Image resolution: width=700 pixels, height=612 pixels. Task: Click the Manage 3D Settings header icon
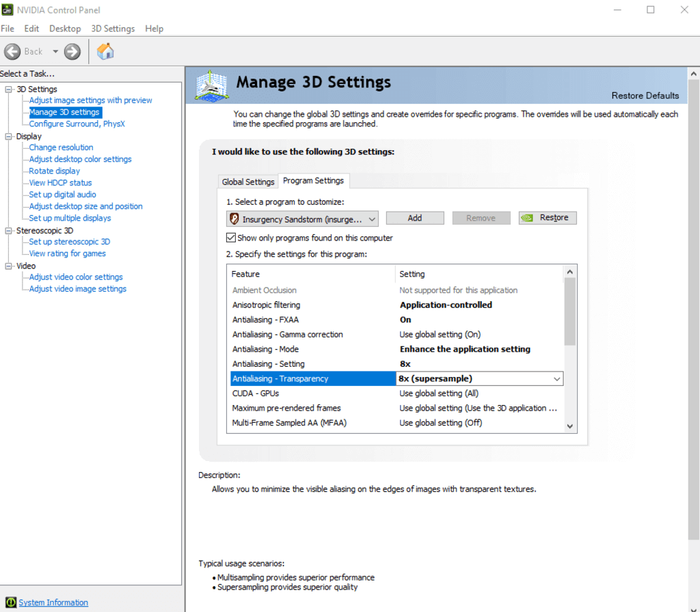tap(212, 85)
